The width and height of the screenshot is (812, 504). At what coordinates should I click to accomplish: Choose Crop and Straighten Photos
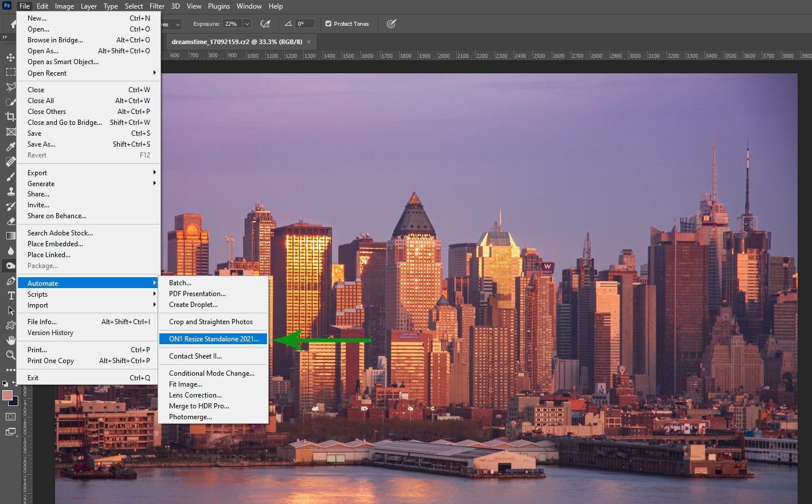click(213, 321)
